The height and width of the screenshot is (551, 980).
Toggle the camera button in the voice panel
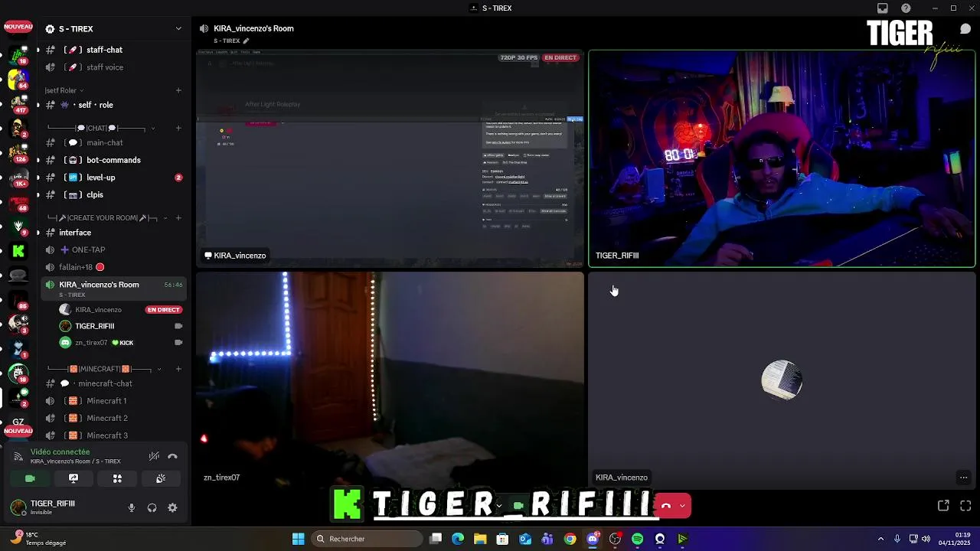pyautogui.click(x=30, y=478)
